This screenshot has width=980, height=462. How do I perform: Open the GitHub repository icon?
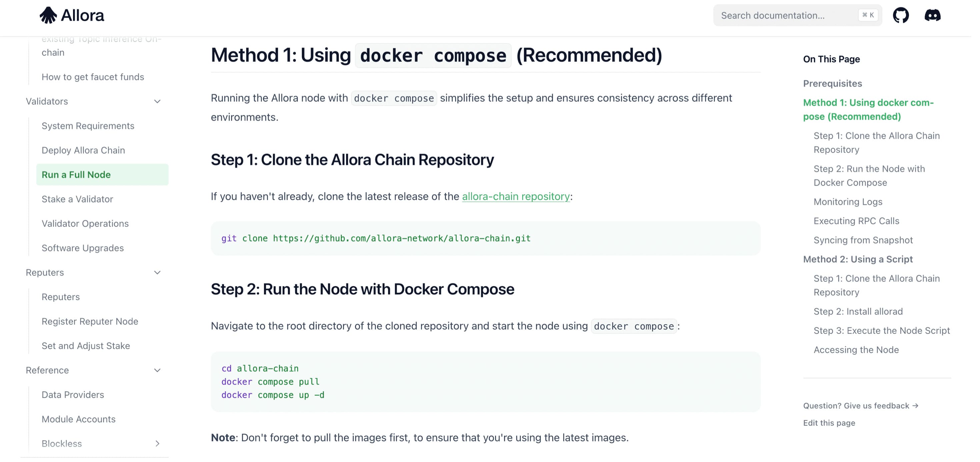[901, 16]
